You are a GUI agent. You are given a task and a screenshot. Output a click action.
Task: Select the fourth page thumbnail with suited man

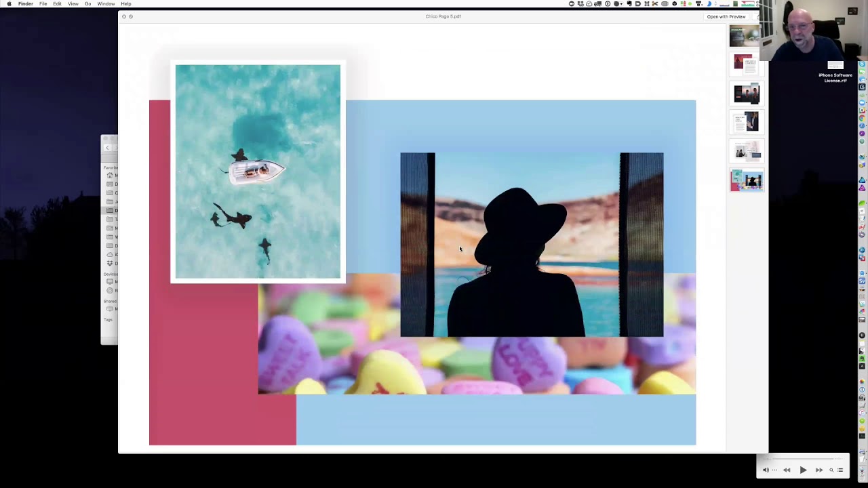point(747,122)
